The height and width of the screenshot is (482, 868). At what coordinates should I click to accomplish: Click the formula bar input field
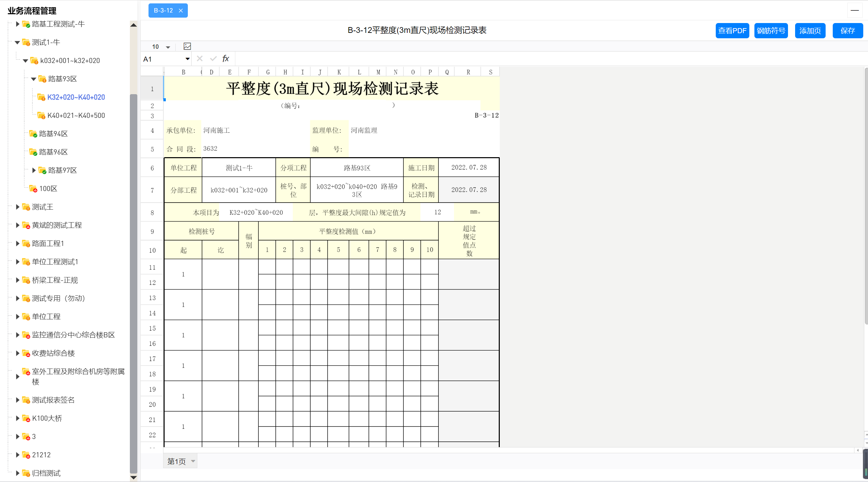pyautogui.click(x=551, y=59)
